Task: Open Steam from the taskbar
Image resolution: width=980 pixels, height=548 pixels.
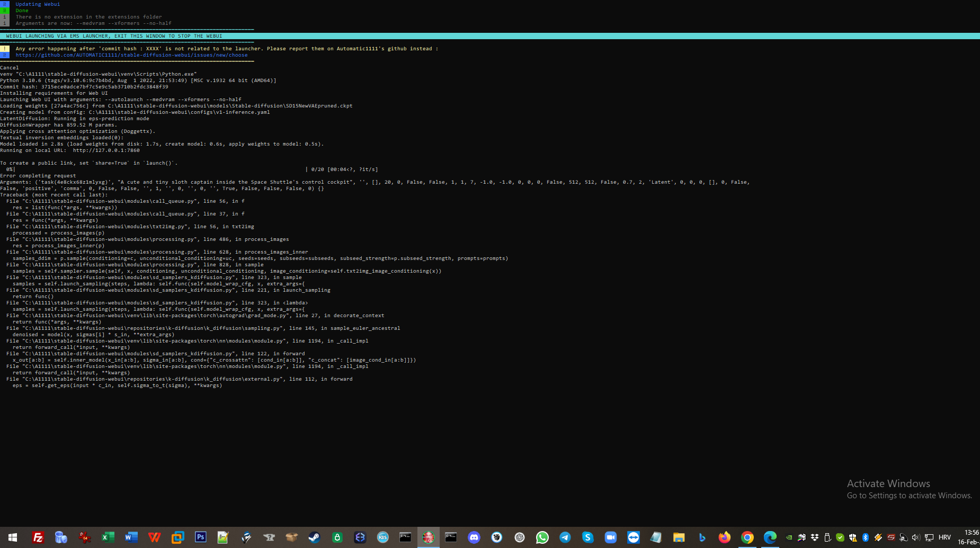Action: coord(314,537)
